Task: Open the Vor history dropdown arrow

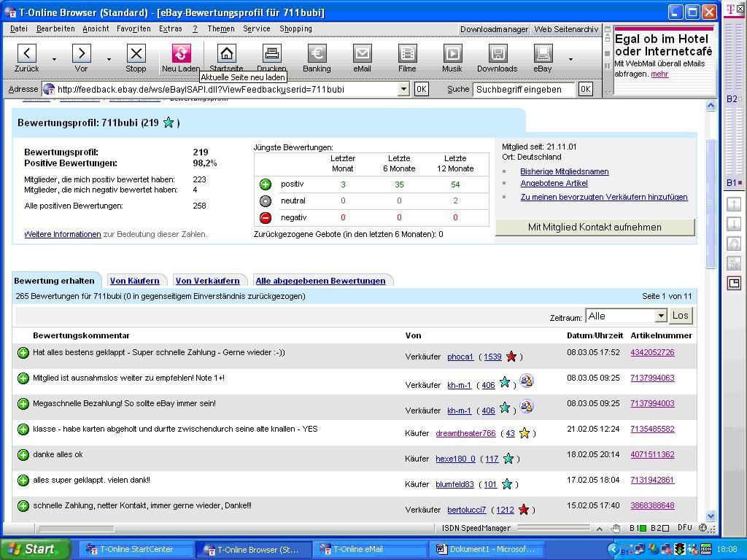Action: [109, 59]
